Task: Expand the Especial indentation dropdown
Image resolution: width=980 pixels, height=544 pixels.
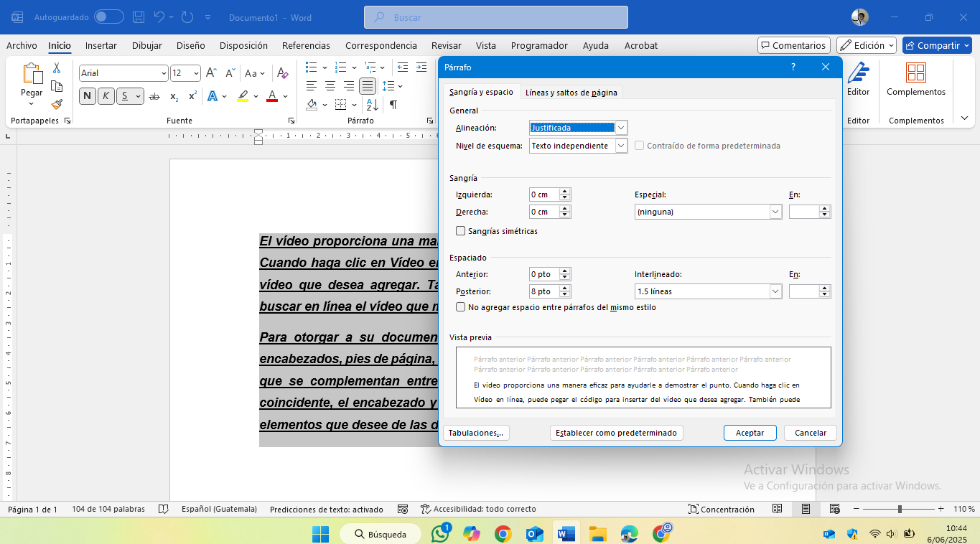Action: [x=775, y=212]
